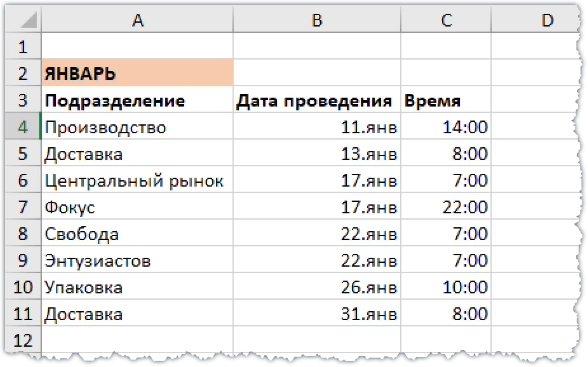
Task: Select column B header
Action: pos(317,20)
